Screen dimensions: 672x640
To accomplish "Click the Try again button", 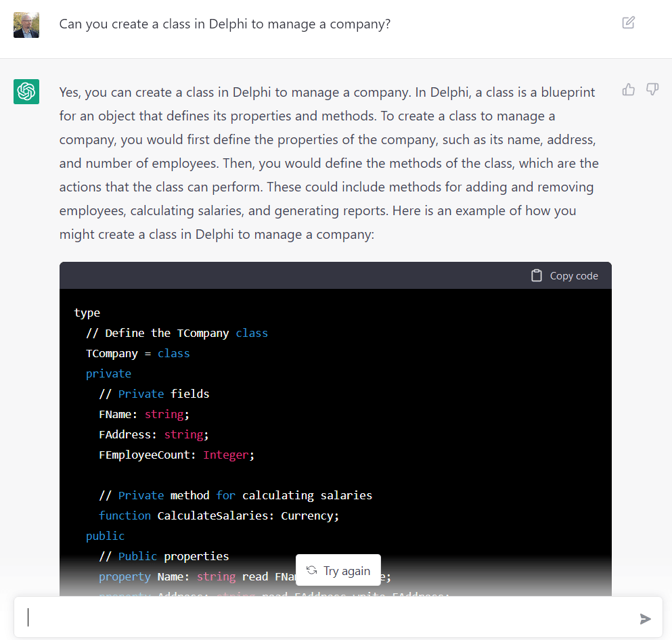I will click(x=338, y=570).
